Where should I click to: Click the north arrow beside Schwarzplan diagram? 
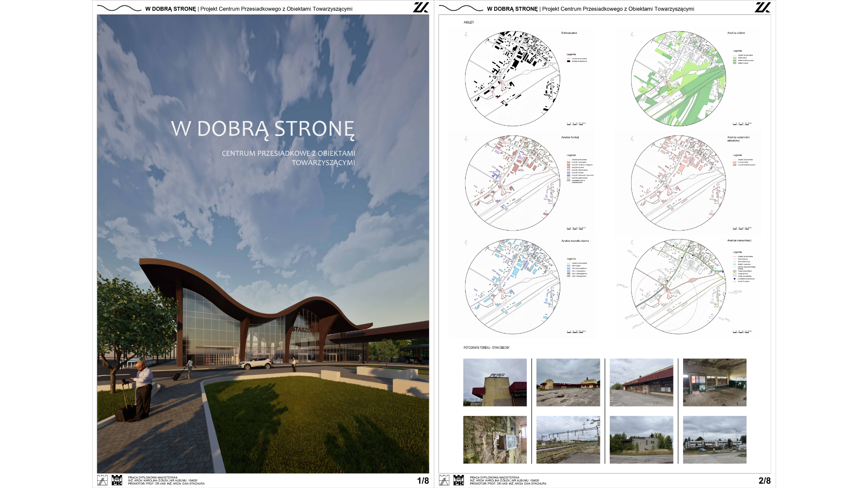coord(466,34)
